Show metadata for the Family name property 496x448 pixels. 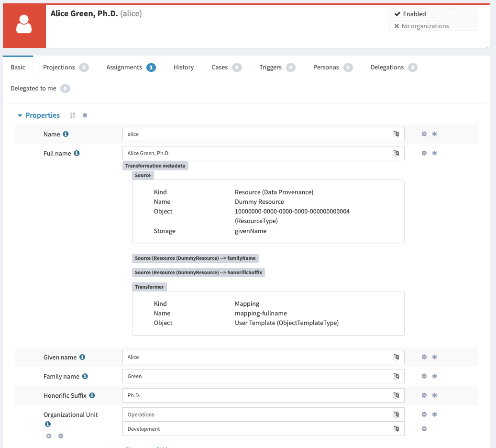(434, 376)
